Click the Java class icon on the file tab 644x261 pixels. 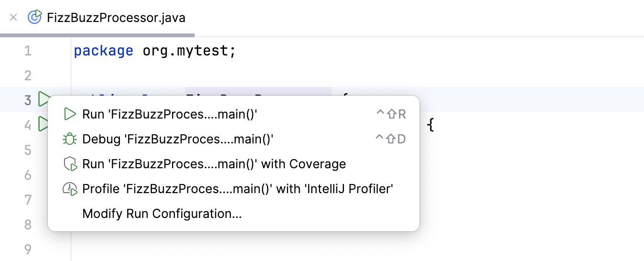(35, 18)
